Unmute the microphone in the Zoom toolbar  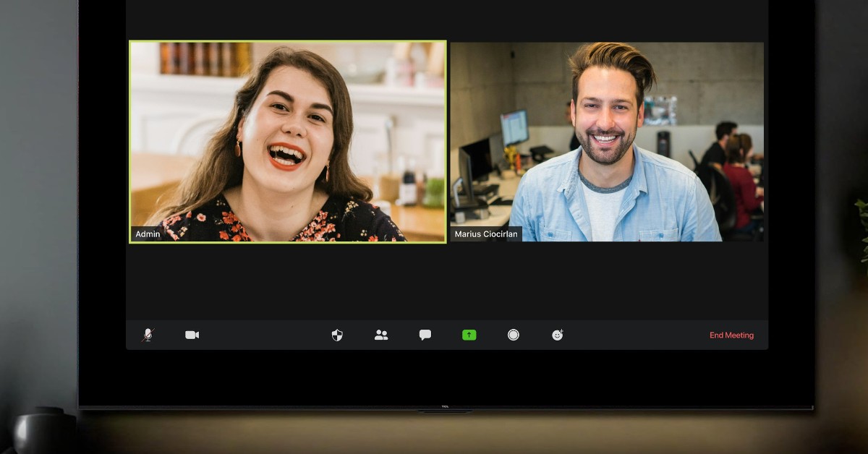click(x=148, y=335)
